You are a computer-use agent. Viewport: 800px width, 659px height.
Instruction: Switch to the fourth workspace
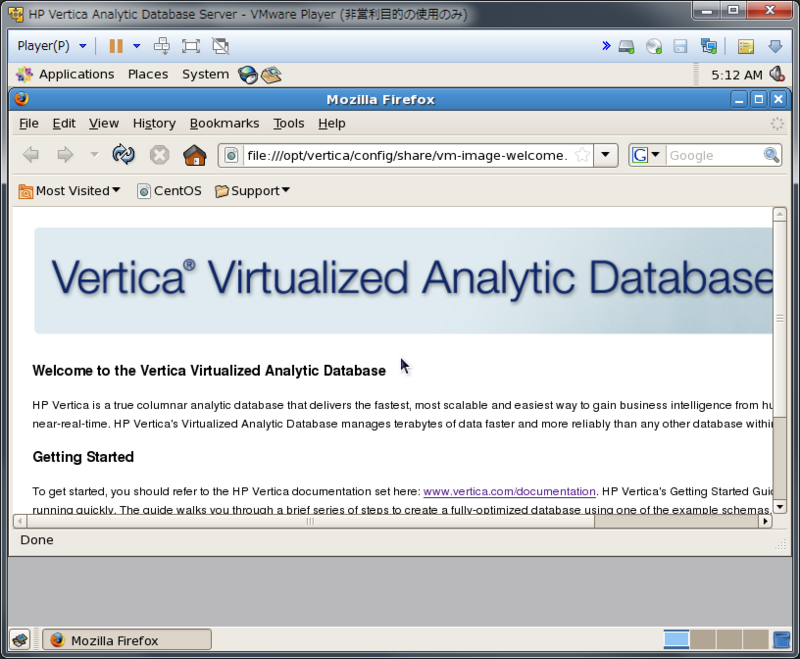click(x=756, y=640)
